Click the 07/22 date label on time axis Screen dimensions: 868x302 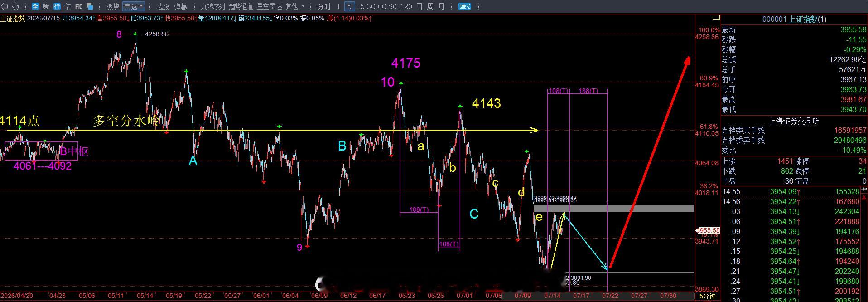(610, 296)
